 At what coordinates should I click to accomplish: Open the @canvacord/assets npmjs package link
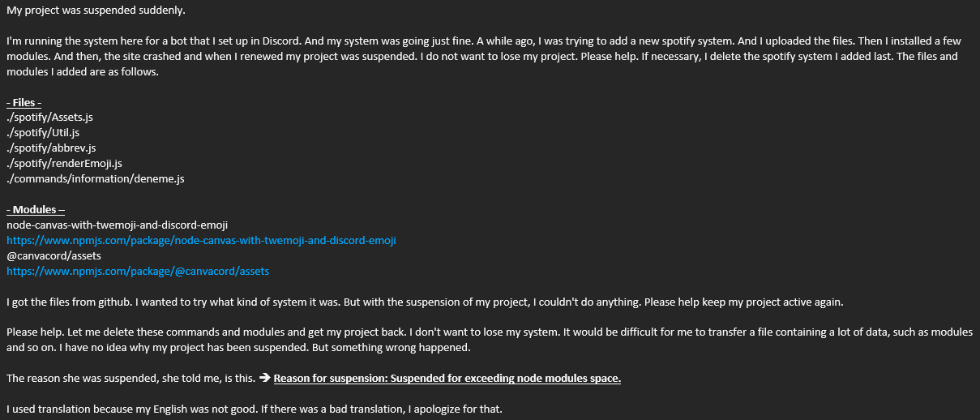pyautogui.click(x=138, y=272)
